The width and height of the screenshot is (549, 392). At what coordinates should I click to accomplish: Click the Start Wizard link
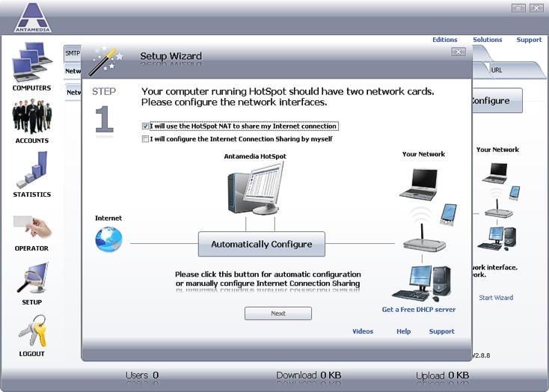click(x=496, y=298)
